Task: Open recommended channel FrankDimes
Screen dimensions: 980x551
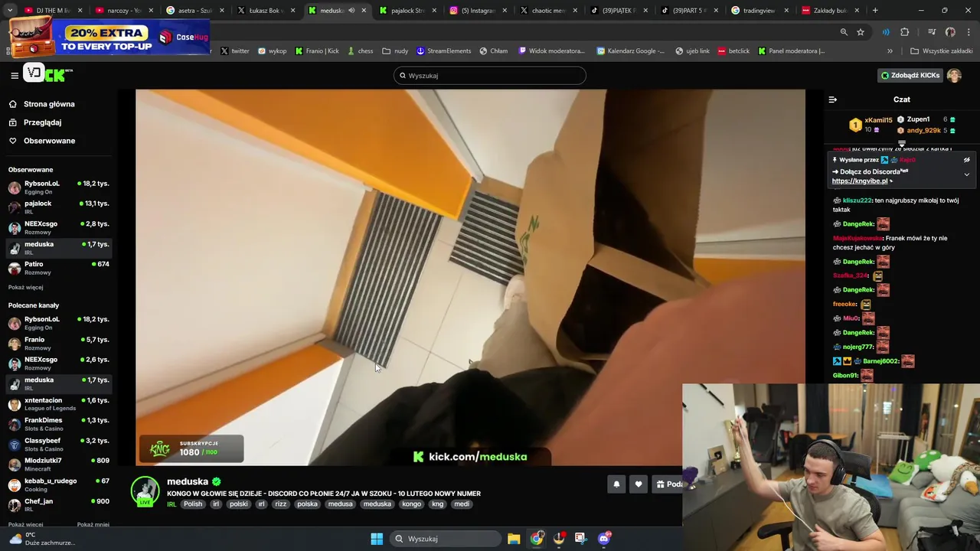Action: [58, 424]
